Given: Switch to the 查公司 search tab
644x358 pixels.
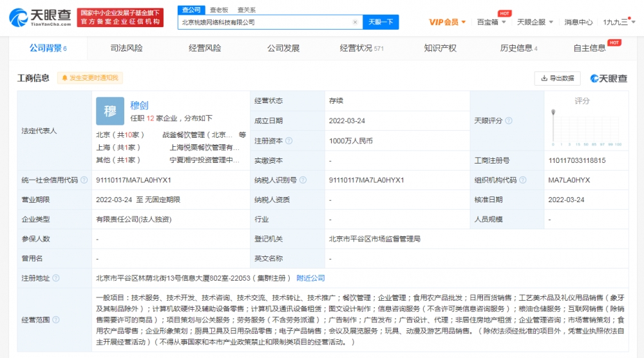Looking at the screenshot, I should (x=191, y=10).
